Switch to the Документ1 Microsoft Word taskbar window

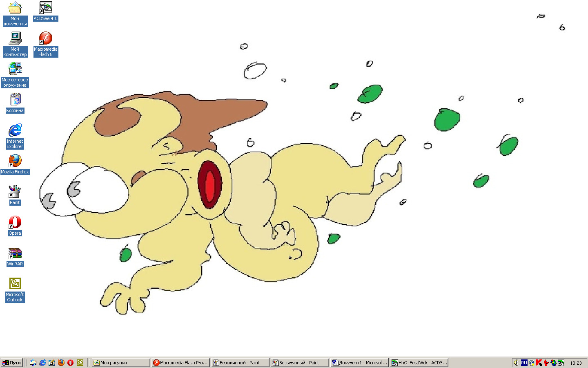tap(359, 363)
